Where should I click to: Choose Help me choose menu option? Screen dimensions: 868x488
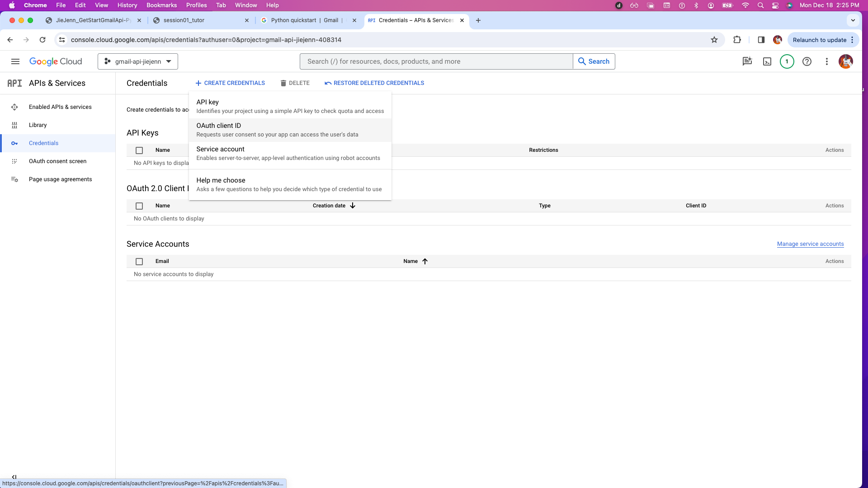coord(290,184)
